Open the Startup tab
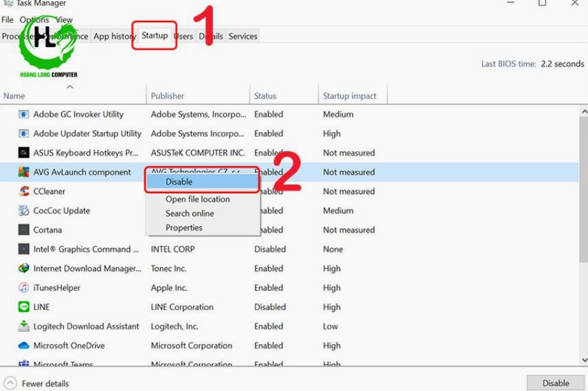 point(155,35)
